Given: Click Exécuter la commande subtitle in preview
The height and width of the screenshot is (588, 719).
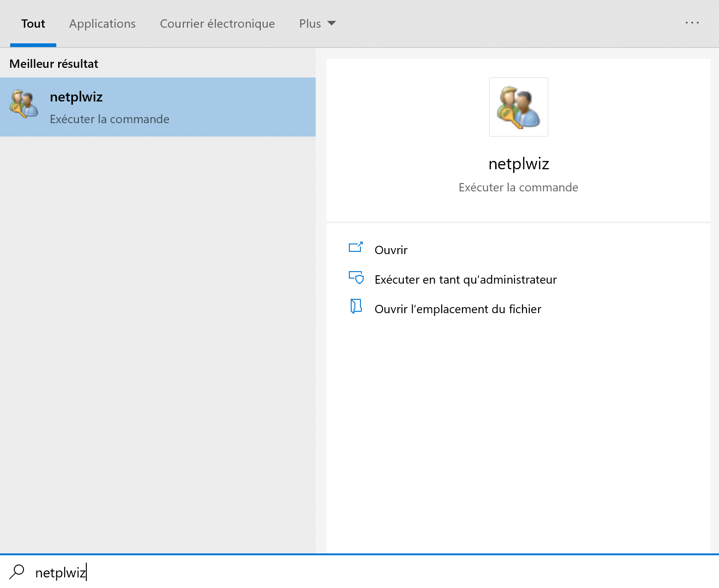Looking at the screenshot, I should (x=518, y=187).
